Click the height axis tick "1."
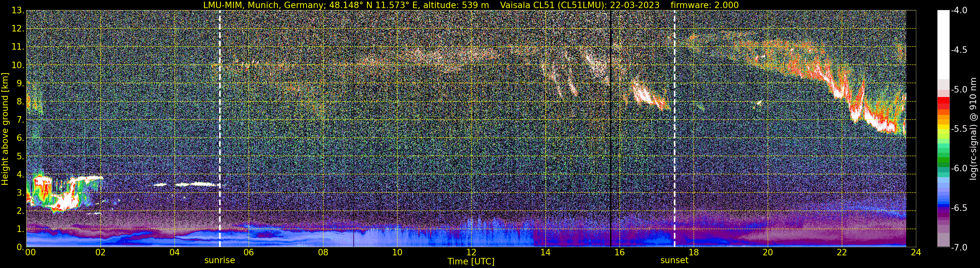Screen dimensions: 980x268 click(20, 229)
